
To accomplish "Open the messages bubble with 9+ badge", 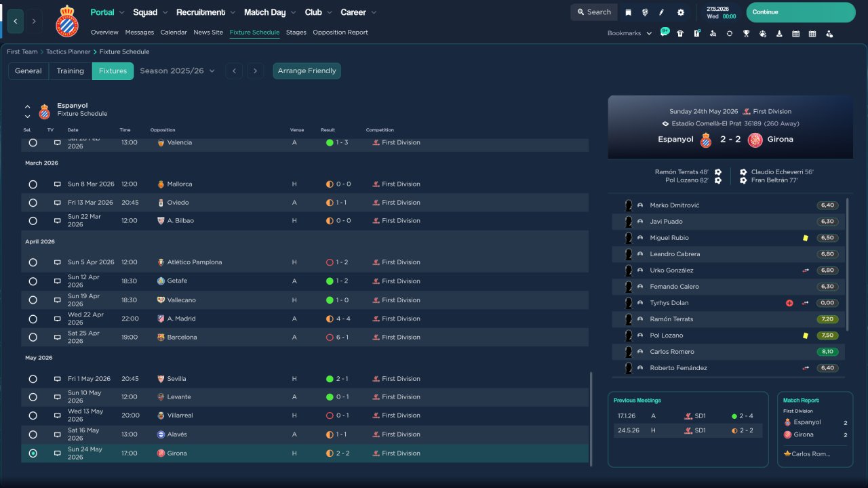I will (665, 33).
